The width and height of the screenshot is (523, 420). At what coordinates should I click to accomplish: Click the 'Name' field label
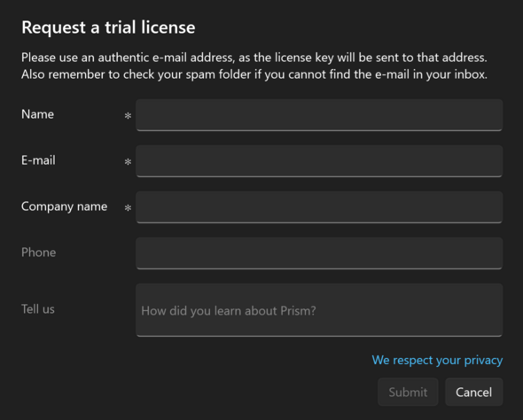pos(38,114)
